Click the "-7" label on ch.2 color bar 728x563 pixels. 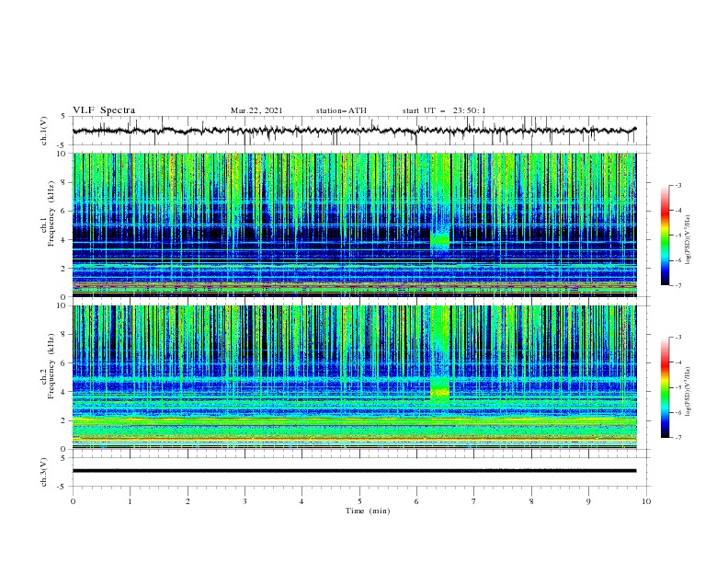tap(678, 438)
